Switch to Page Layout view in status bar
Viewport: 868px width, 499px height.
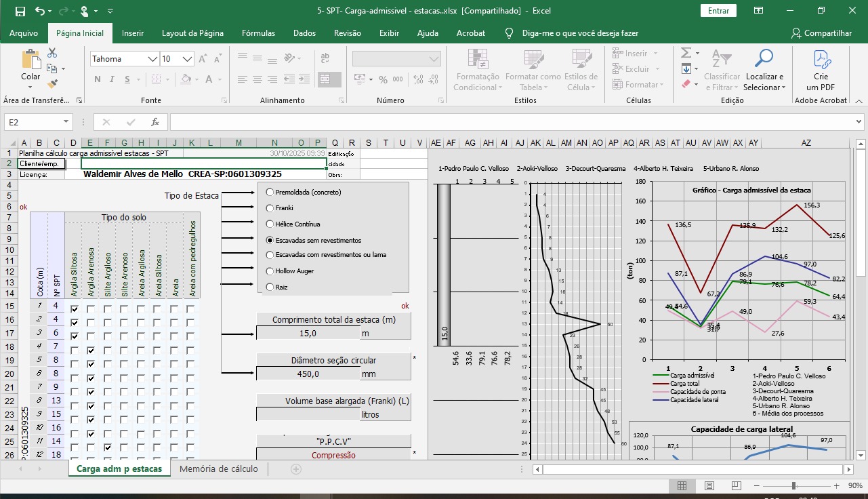pos(709,485)
